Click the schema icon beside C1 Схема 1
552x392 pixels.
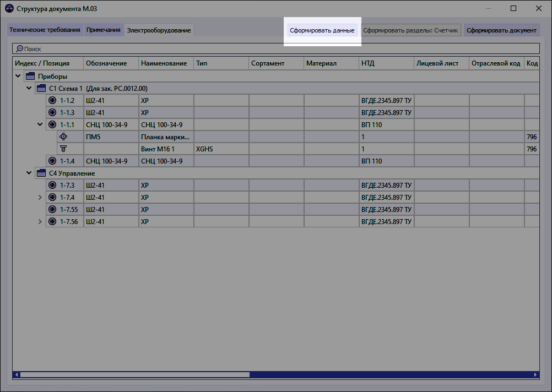pyautogui.click(x=41, y=88)
